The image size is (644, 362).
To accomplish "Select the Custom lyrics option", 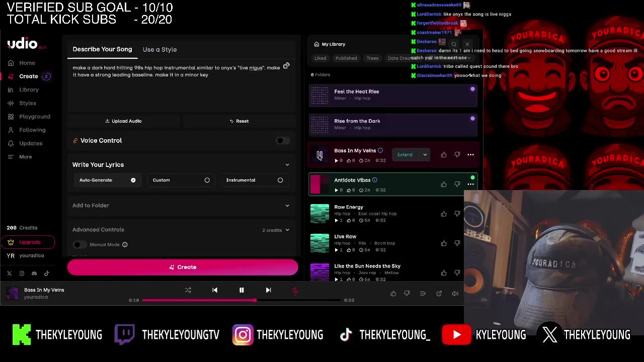I will pos(181,180).
